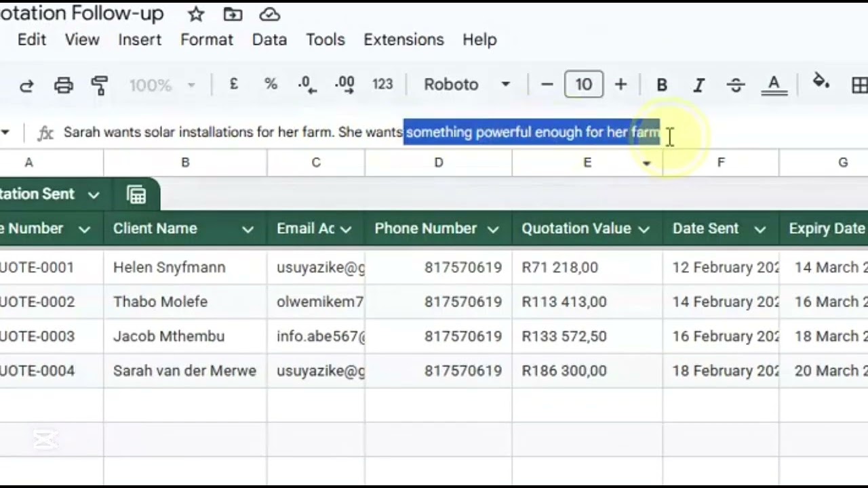
Task: Select the olwemikem7 email cell
Action: click(316, 302)
